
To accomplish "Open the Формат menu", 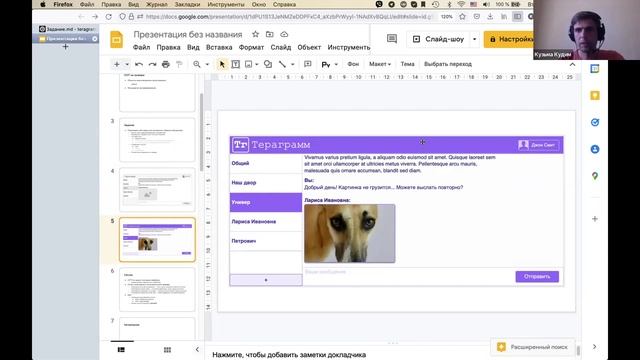I will click(251, 47).
